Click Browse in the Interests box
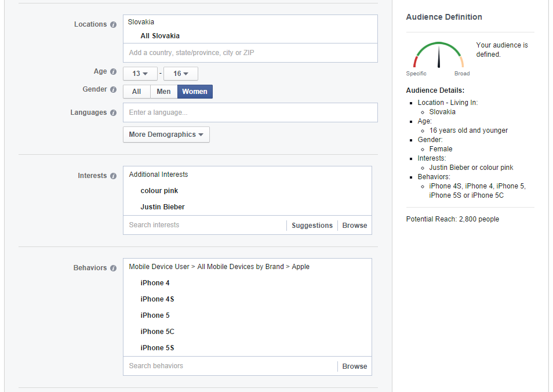Image resolution: width=553 pixels, height=392 pixels. (x=355, y=226)
